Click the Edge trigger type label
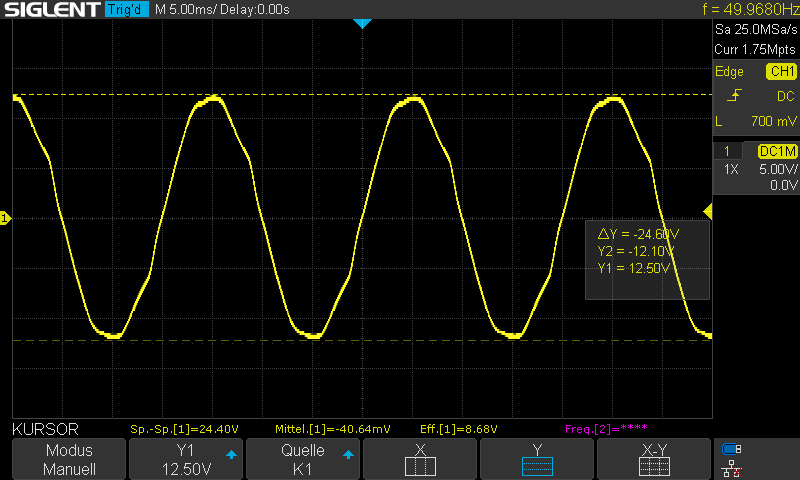This screenshot has height=480, width=800. click(x=729, y=71)
